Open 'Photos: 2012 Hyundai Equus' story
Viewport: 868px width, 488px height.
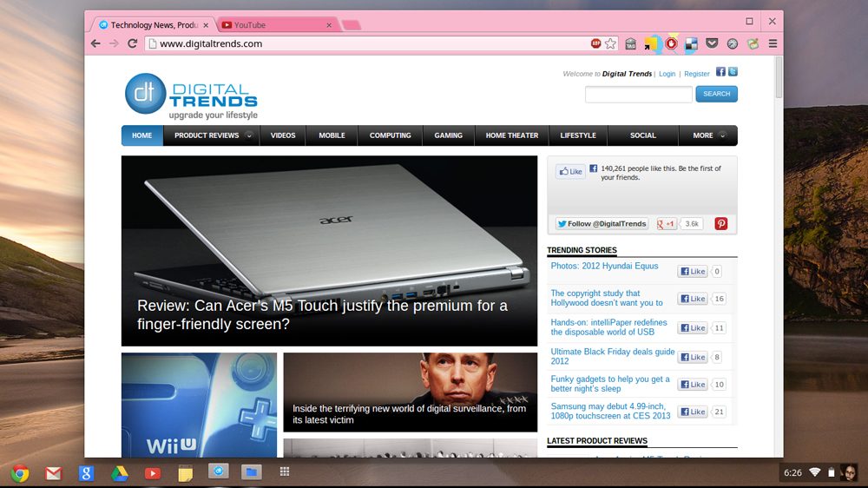tap(604, 266)
